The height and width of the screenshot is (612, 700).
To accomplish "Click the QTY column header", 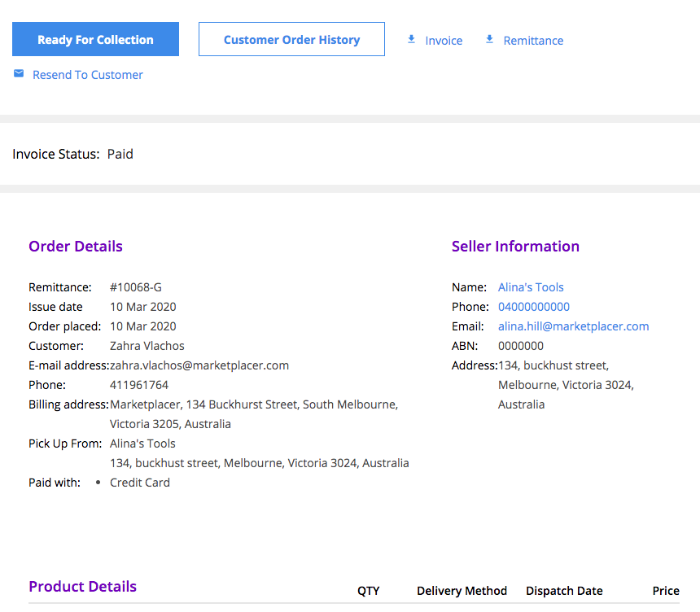I will click(x=368, y=591).
